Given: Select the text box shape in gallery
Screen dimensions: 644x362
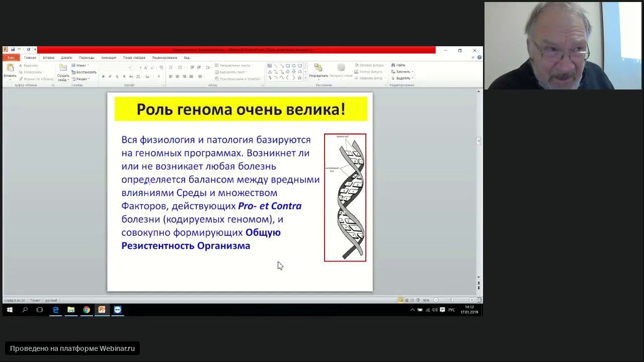Looking at the screenshot, I should tap(270, 66).
